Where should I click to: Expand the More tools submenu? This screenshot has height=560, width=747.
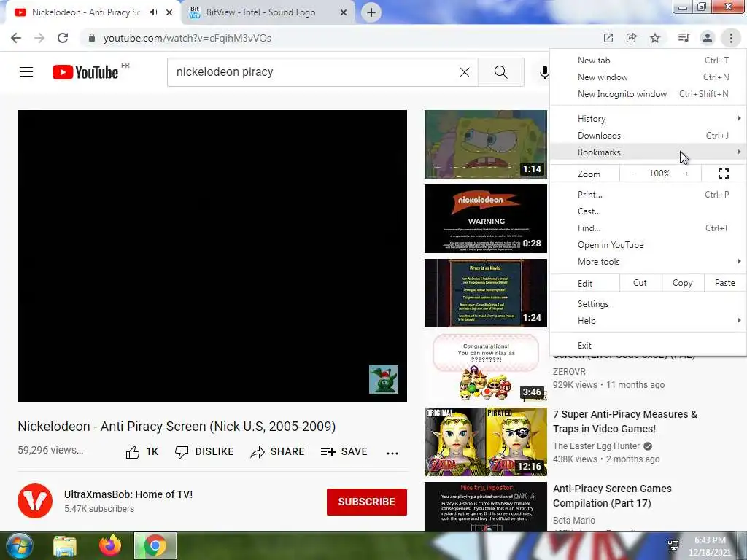click(649, 262)
